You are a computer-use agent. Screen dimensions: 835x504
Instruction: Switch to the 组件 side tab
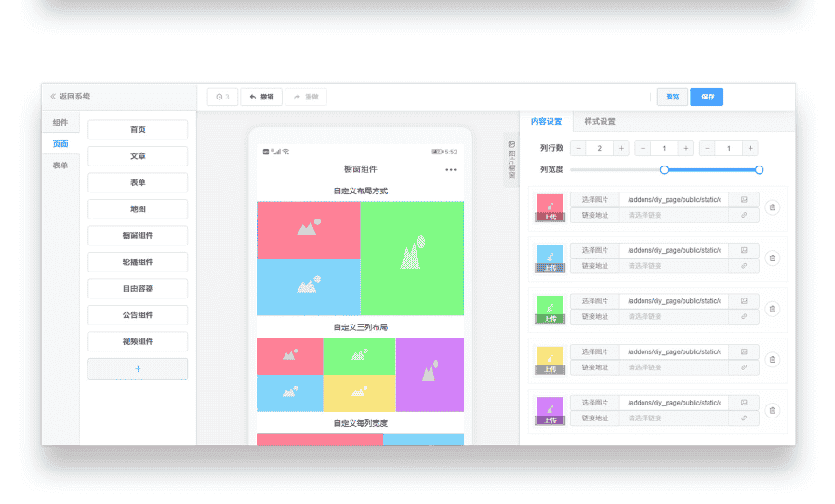(60, 122)
